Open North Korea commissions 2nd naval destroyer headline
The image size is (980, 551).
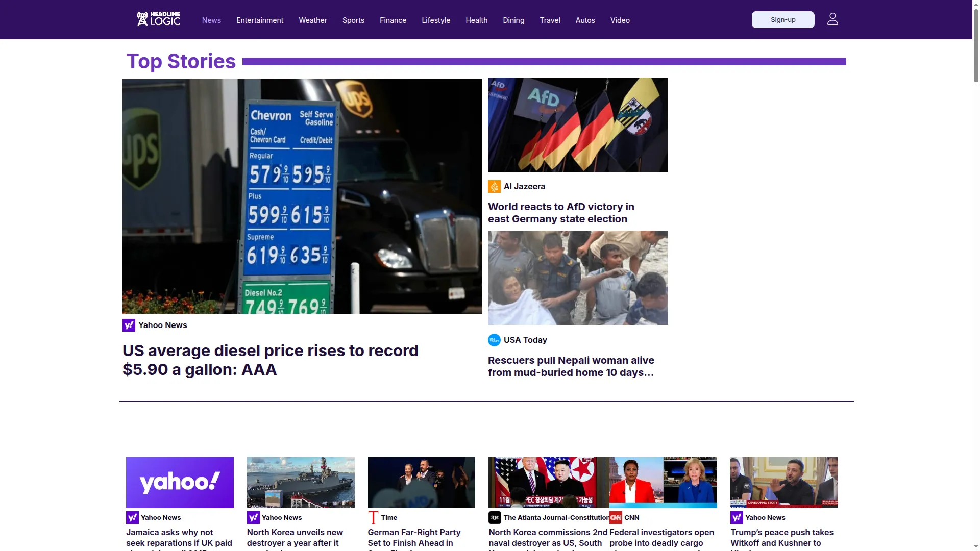[548, 539]
